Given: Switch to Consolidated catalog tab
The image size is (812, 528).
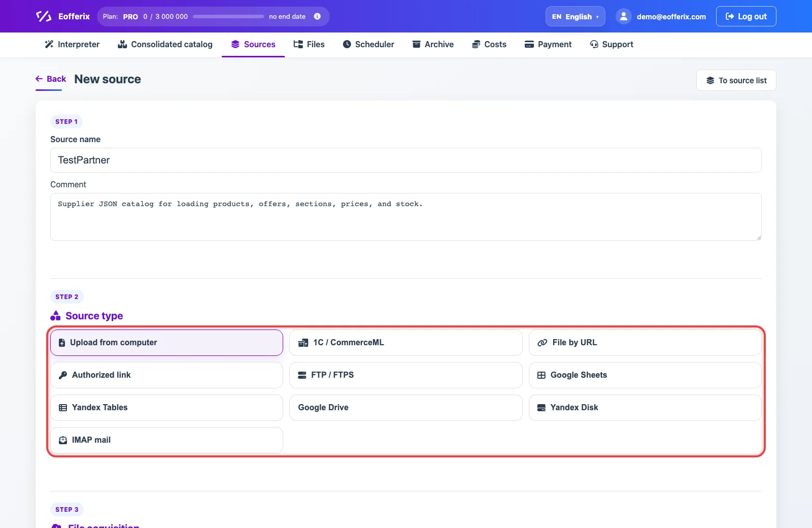Looking at the screenshot, I should tap(165, 44).
